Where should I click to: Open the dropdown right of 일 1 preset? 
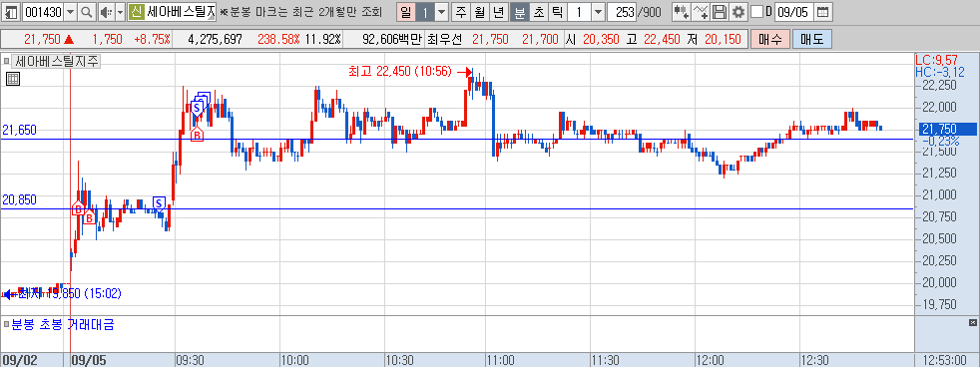pyautogui.click(x=441, y=11)
